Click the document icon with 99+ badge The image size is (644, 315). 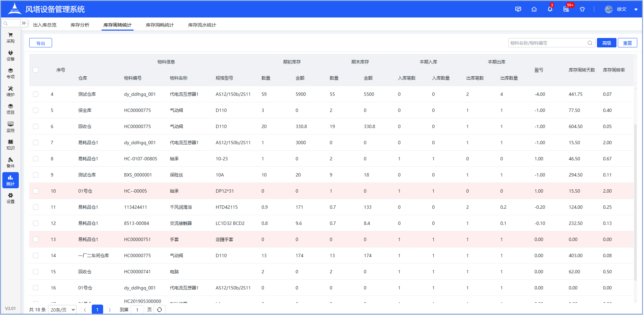566,9
